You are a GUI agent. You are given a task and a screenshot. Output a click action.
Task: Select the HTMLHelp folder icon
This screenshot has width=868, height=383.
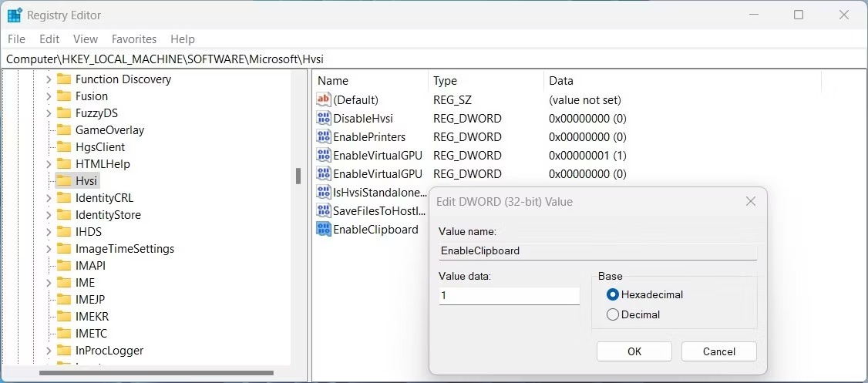point(64,164)
